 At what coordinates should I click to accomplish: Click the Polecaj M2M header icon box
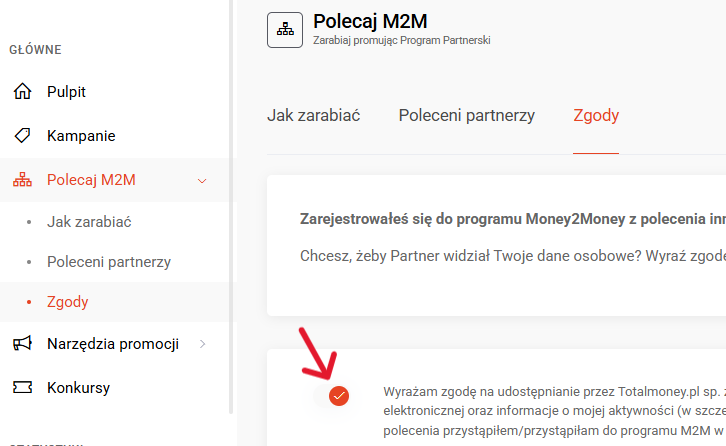tap(285, 30)
